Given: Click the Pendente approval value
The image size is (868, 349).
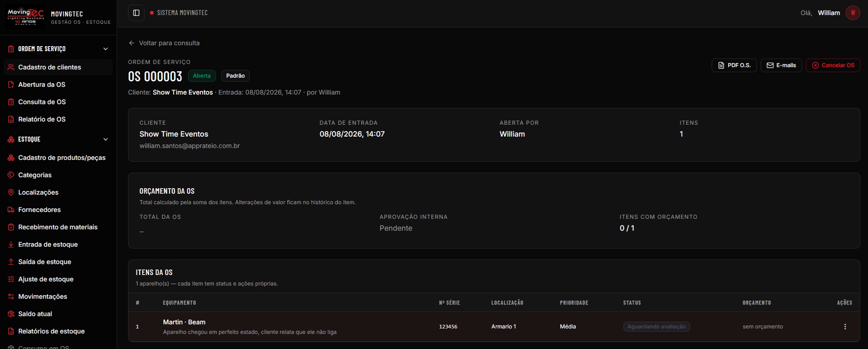Looking at the screenshot, I should (396, 228).
